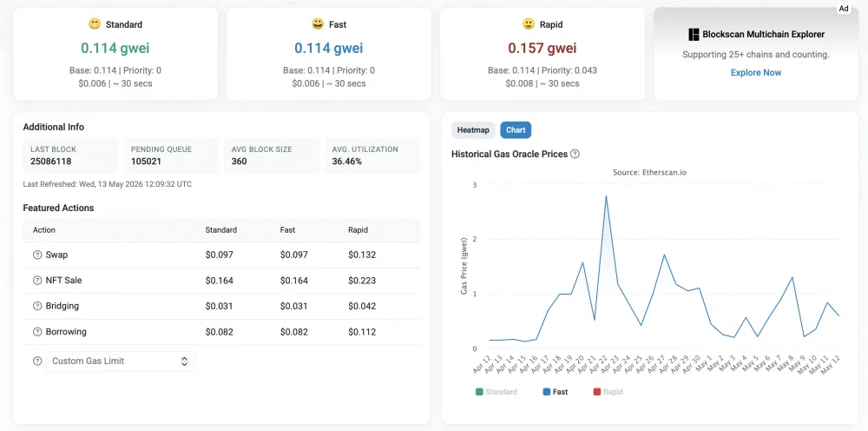Click the help icon beside NFT Sale
Screen dimensions: 868x431
(x=37, y=281)
